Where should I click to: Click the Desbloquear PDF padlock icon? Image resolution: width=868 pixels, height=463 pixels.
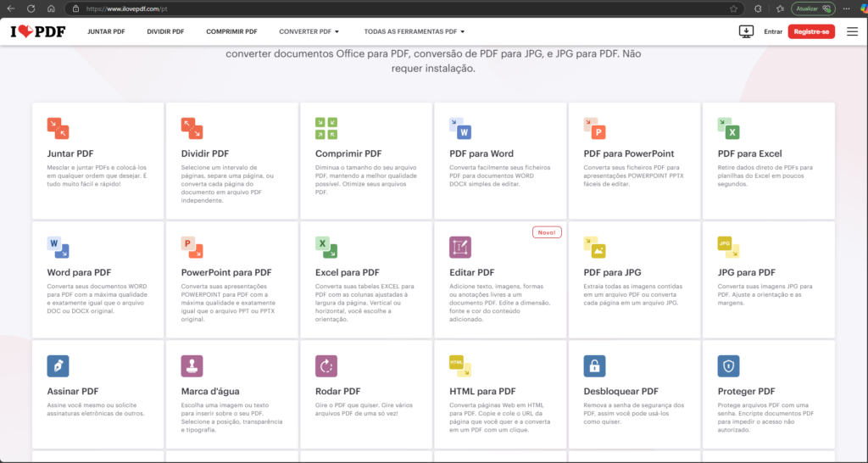594,366
